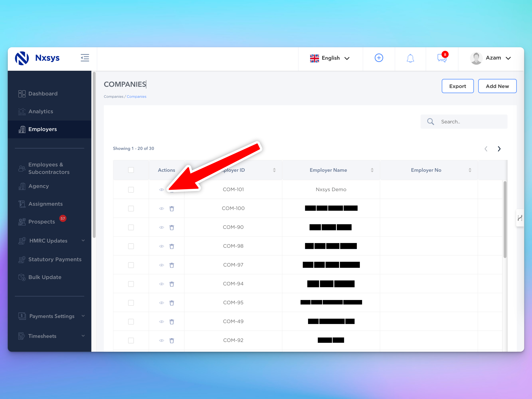532x399 pixels.
Task: Select the checkbox for row COM-95
Action: (131, 303)
